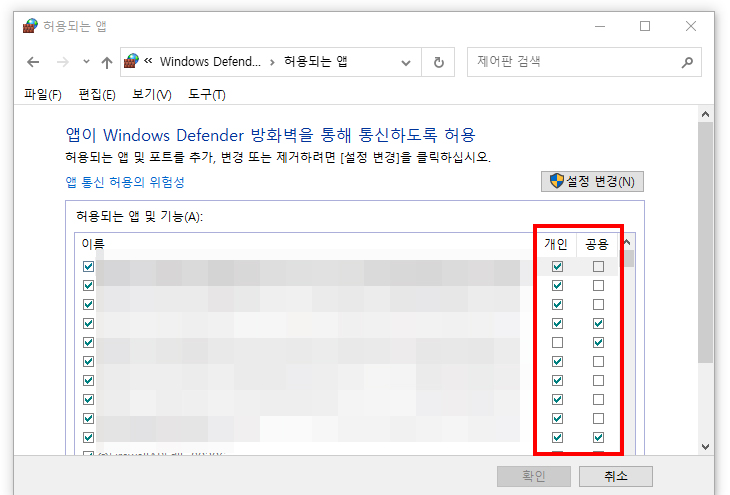Maximize the 허용되는 앱 window
The image size is (730, 495).
pos(645,26)
